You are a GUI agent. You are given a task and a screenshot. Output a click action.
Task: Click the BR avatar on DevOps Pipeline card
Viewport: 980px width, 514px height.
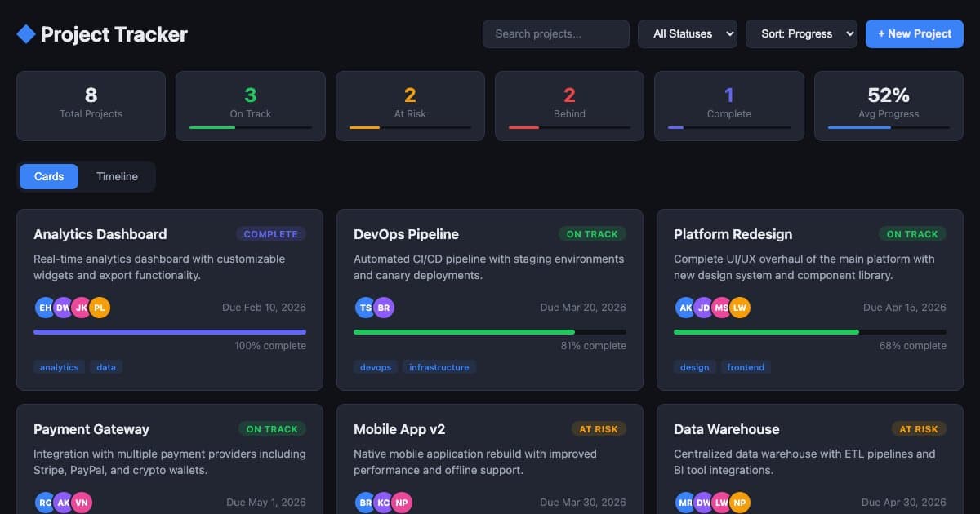click(x=383, y=308)
